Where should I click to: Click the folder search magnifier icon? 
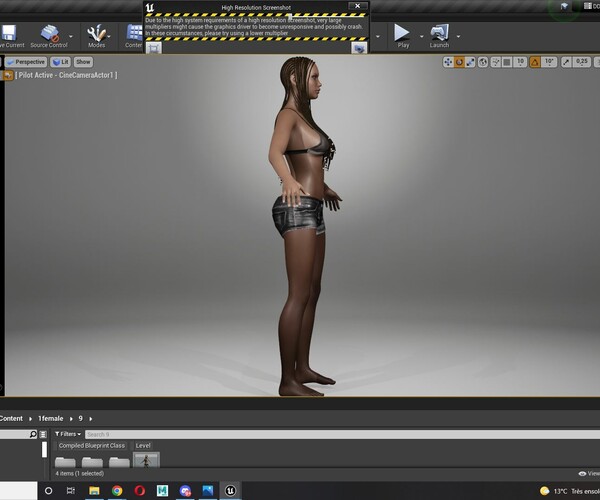[x=33, y=434]
